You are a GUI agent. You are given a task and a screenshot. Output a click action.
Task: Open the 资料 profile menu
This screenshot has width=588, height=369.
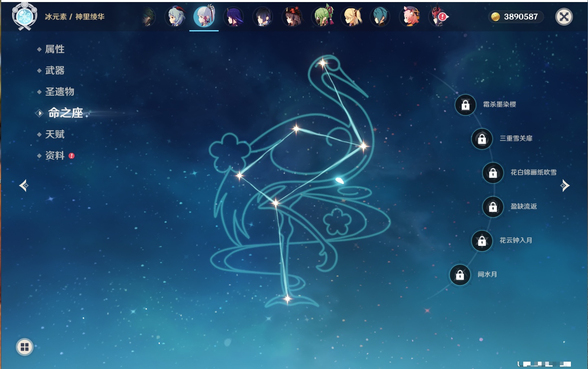tap(55, 155)
